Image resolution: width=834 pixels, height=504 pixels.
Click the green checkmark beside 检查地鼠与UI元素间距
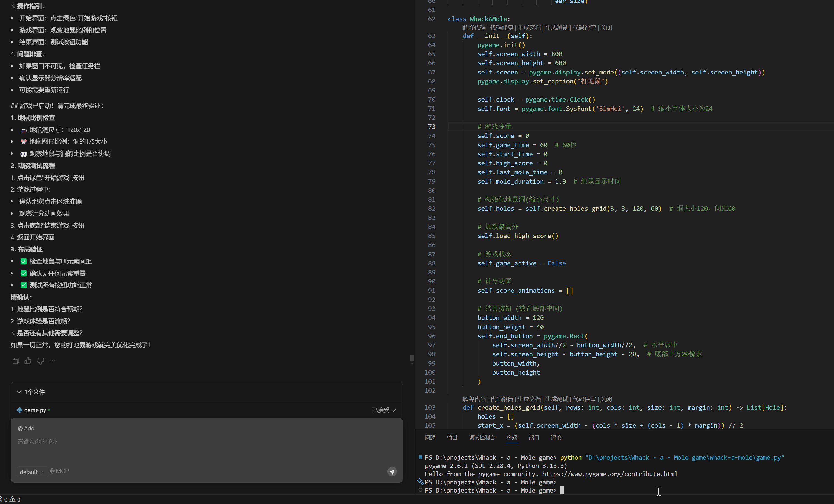(23, 261)
